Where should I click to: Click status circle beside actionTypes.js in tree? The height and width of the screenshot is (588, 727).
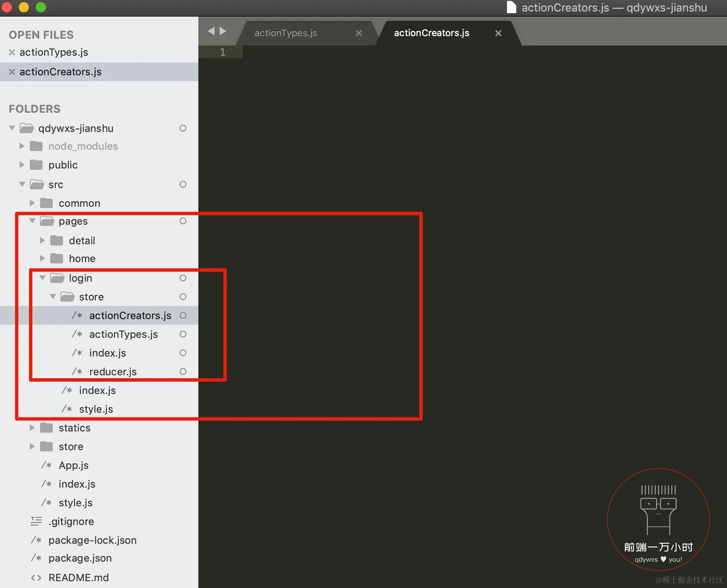183,334
